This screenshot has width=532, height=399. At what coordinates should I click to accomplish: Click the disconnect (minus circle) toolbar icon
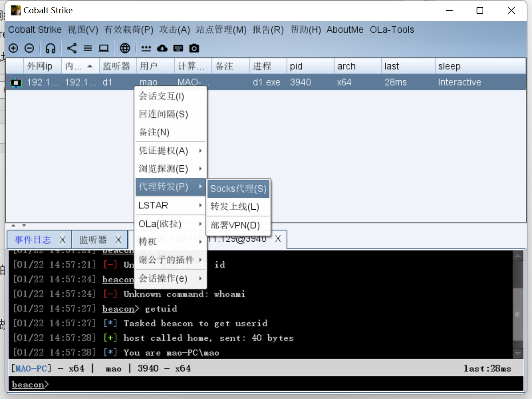click(x=29, y=48)
